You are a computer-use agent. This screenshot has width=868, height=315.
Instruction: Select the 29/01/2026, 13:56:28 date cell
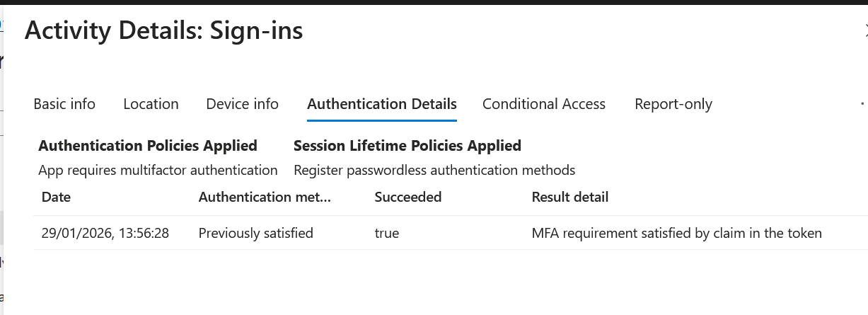[x=105, y=233]
